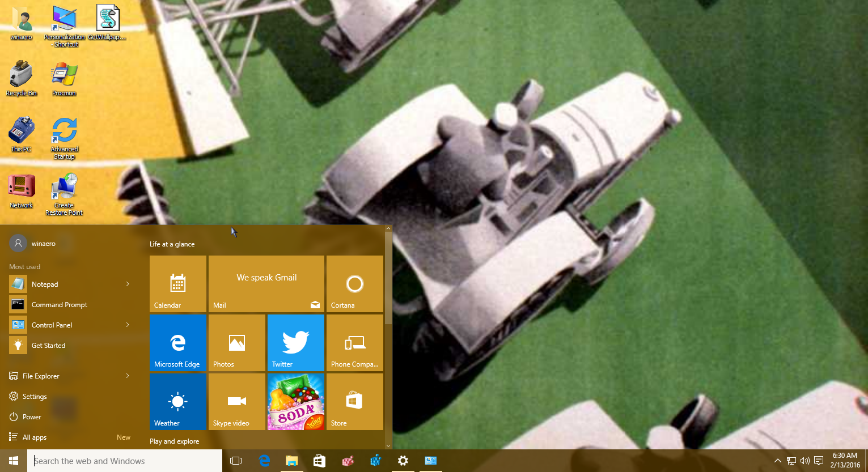
Task: Open the Weather tile
Action: point(177,402)
